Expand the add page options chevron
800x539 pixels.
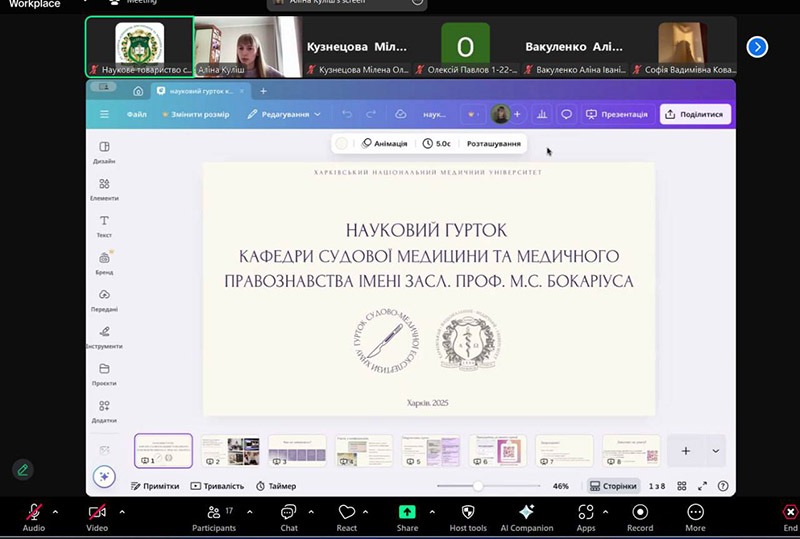716,451
